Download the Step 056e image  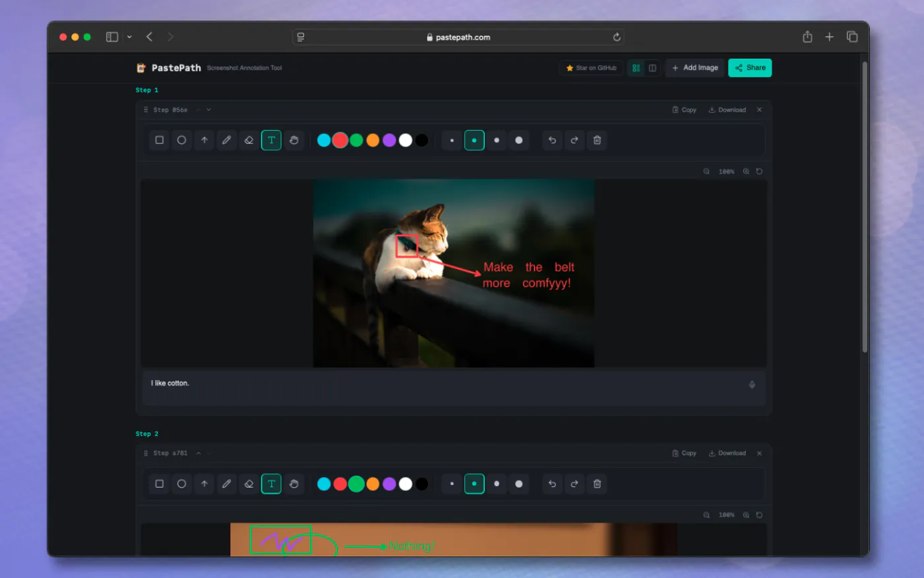[727, 110]
